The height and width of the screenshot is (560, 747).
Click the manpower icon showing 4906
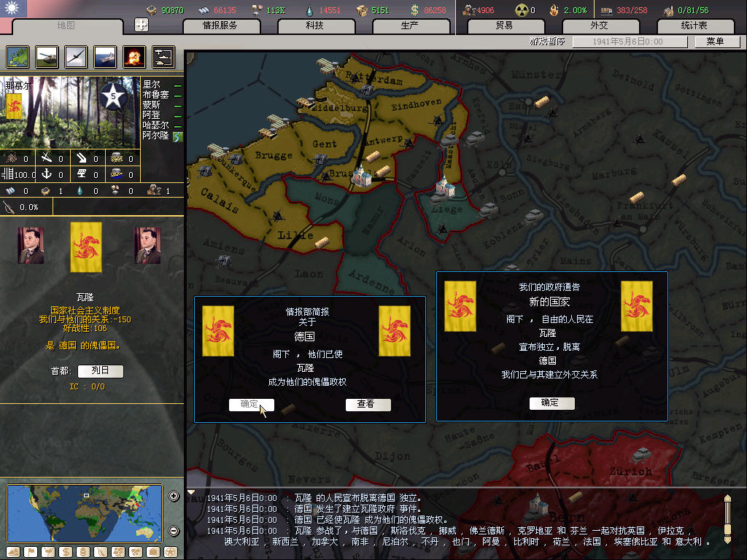(469, 10)
